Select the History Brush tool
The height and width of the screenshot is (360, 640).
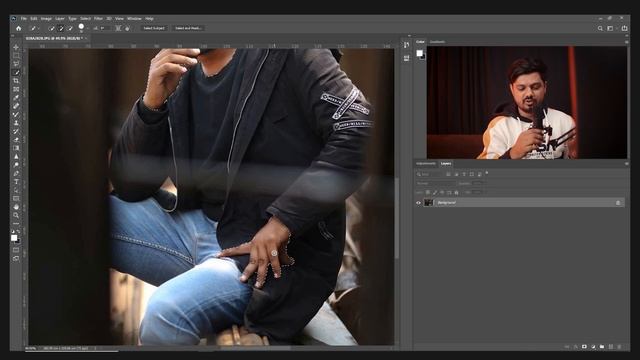(16, 131)
